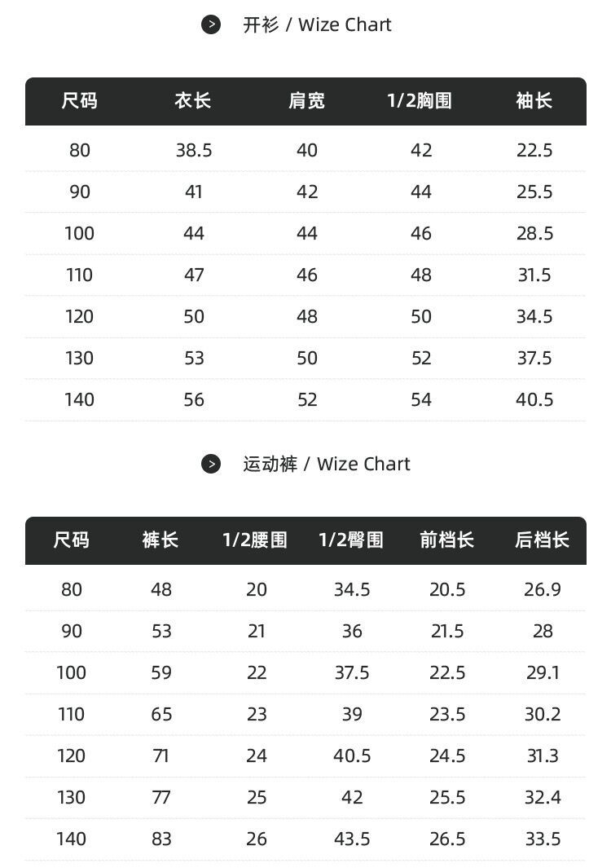Viewport: 611px width, 868px height.
Task: Select the 38.5 garment length cell
Action: pyautogui.click(x=194, y=150)
